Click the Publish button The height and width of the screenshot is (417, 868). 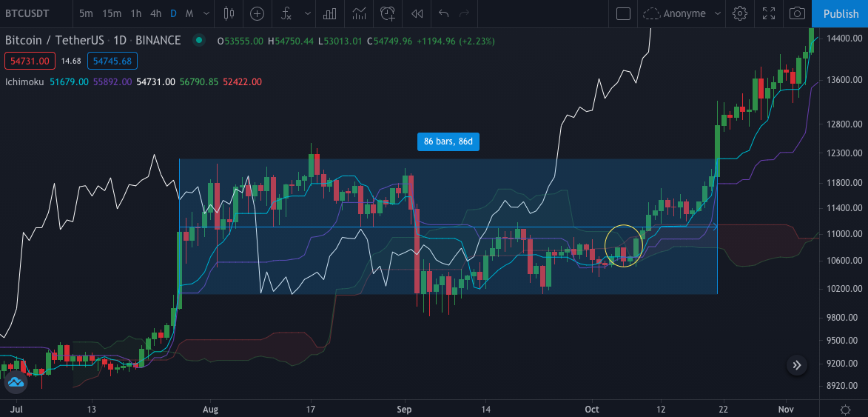tap(841, 14)
